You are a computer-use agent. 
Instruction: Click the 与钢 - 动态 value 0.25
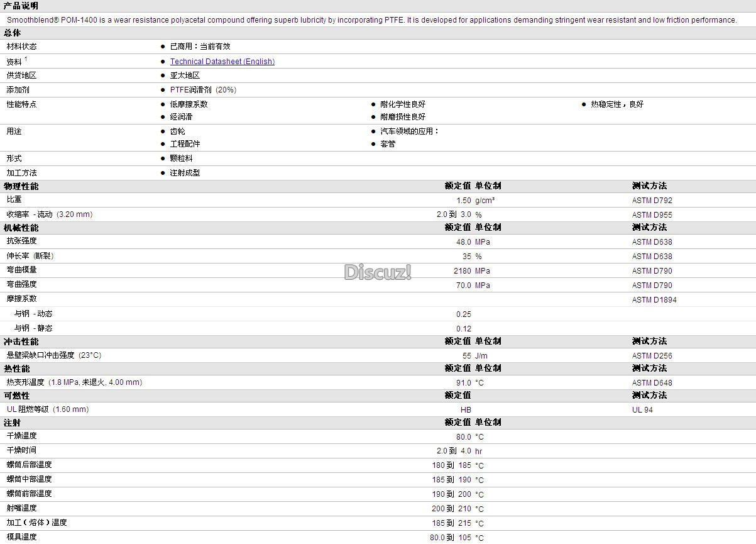tap(463, 314)
